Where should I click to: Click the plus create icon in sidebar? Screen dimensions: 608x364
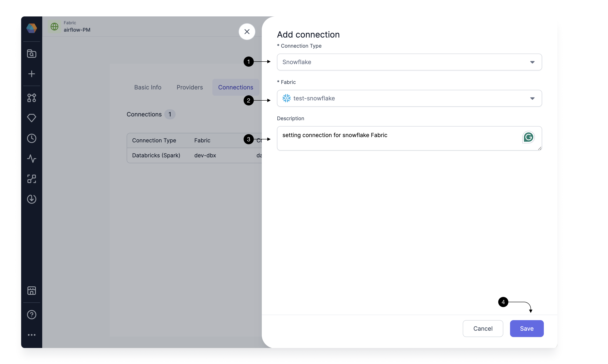31,74
